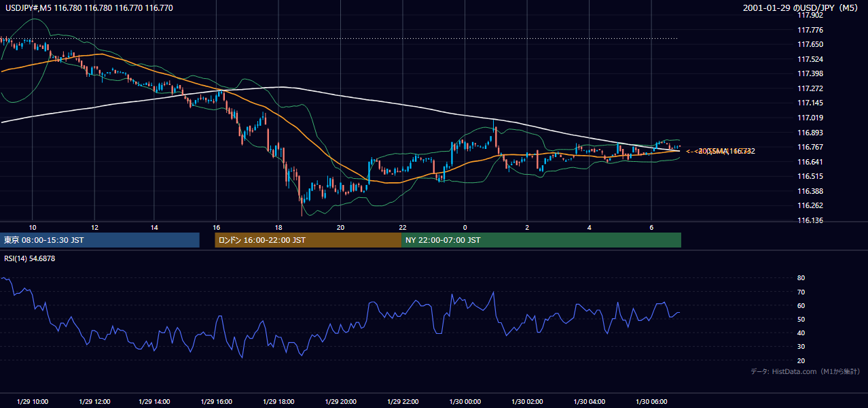This screenshot has width=868, height=408.
Task: Click price axis label 117.776
Action: click(x=810, y=30)
